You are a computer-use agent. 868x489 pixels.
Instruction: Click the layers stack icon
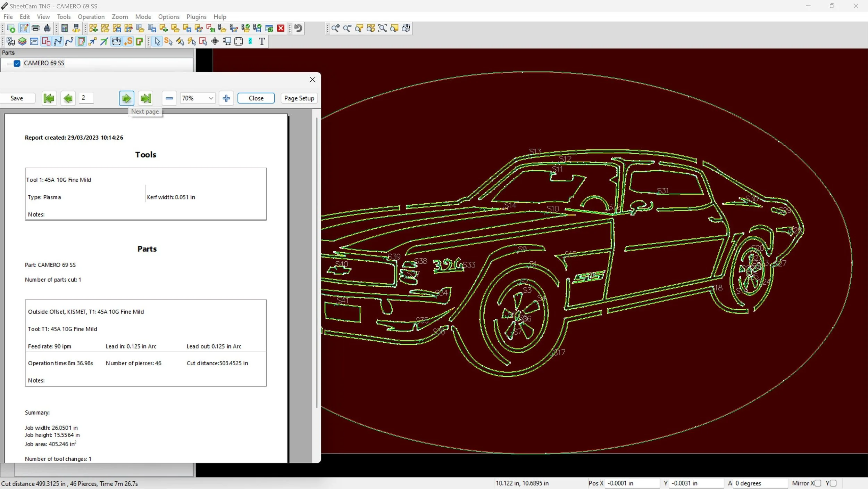22,41
